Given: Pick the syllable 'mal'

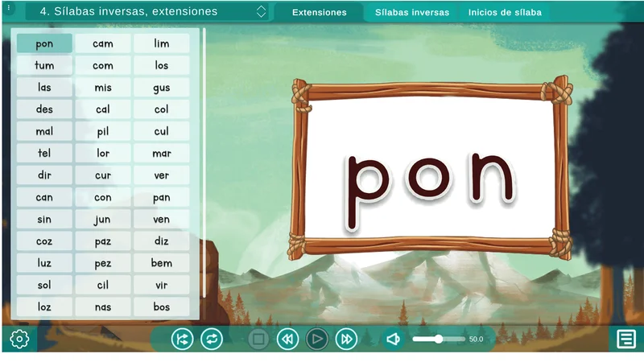Looking at the screenshot, I should click(44, 131).
